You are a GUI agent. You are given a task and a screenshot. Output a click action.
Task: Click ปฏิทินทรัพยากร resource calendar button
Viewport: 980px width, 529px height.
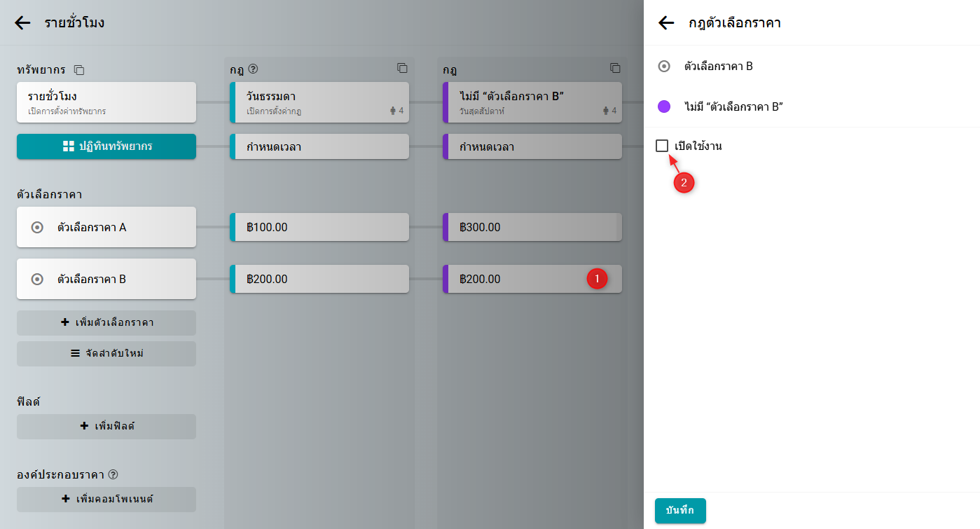106,146
